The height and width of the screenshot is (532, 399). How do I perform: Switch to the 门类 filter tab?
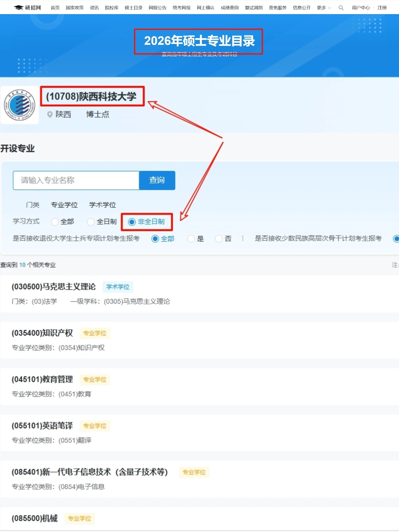tap(33, 205)
